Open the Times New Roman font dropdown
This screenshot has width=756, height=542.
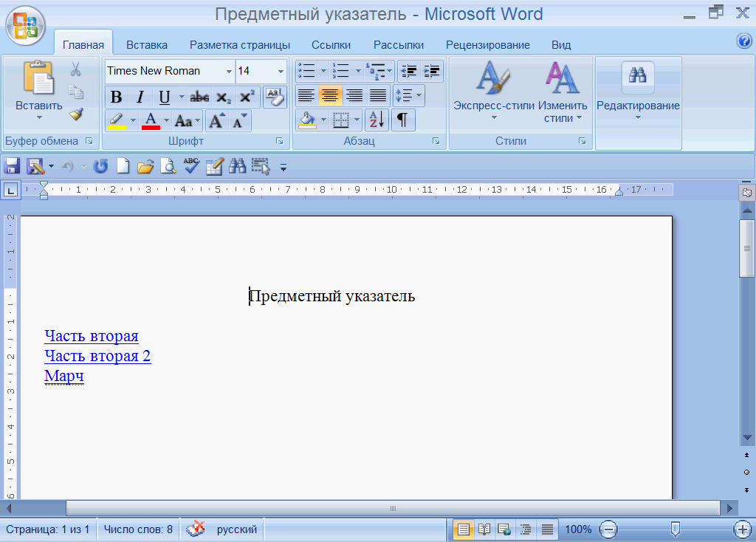(x=229, y=72)
